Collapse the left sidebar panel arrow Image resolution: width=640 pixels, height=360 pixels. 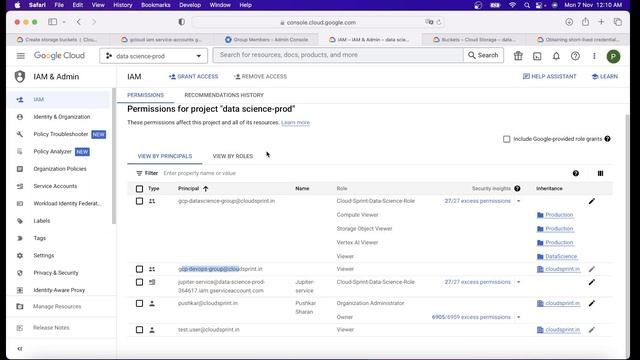coord(20,349)
